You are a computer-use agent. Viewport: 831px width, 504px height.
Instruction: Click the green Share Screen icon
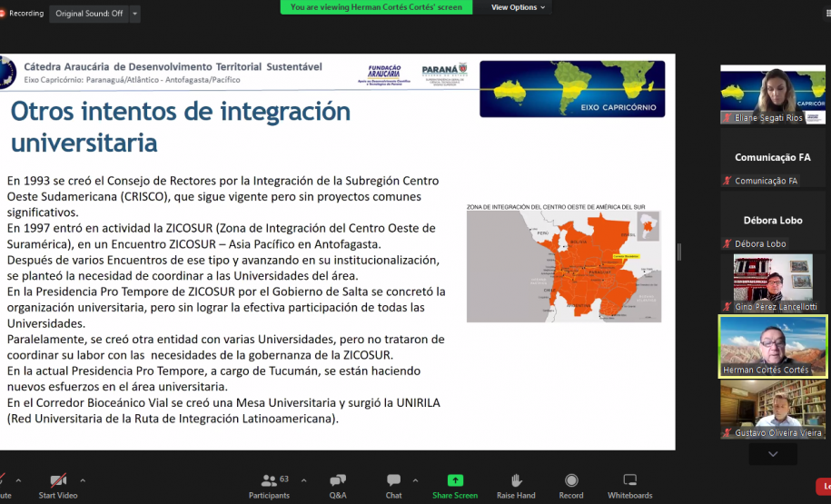(x=455, y=480)
